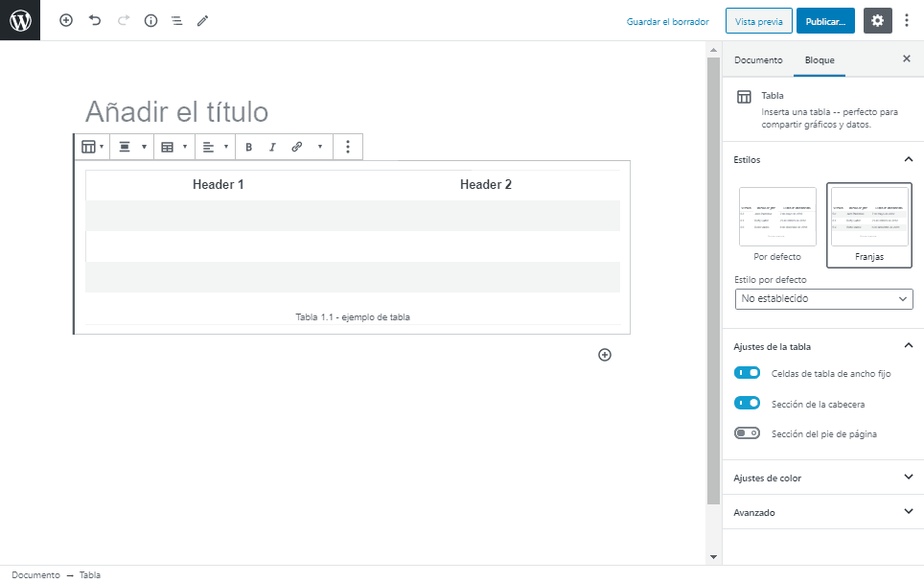Toggle italic formatting

point(272,147)
